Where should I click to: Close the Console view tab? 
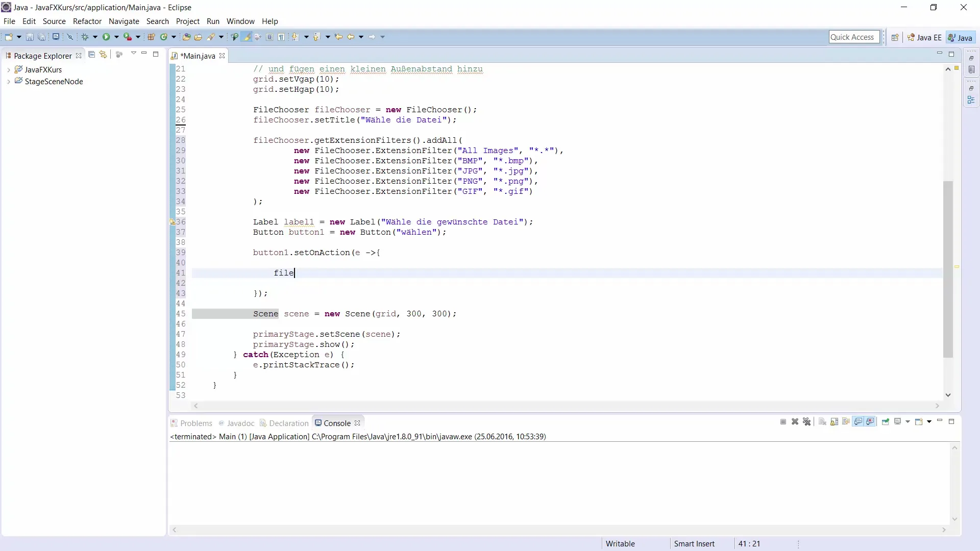(357, 423)
